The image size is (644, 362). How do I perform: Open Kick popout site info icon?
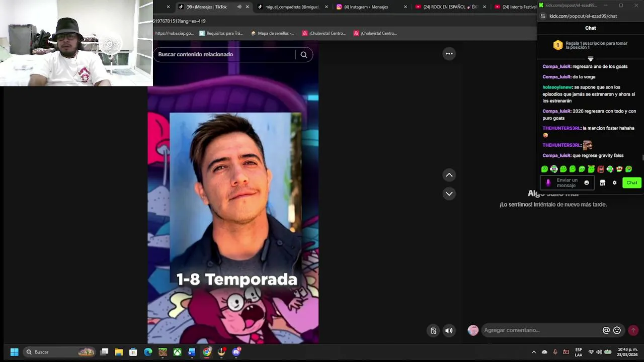pyautogui.click(x=543, y=16)
